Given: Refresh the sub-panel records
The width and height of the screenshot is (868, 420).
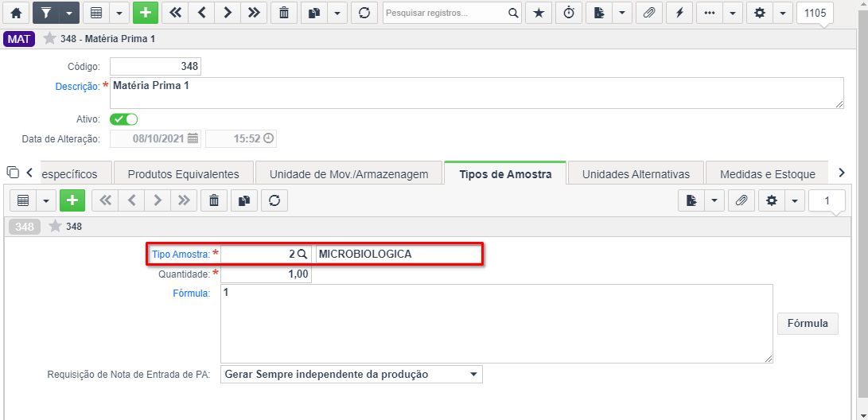Looking at the screenshot, I should pyautogui.click(x=274, y=201).
